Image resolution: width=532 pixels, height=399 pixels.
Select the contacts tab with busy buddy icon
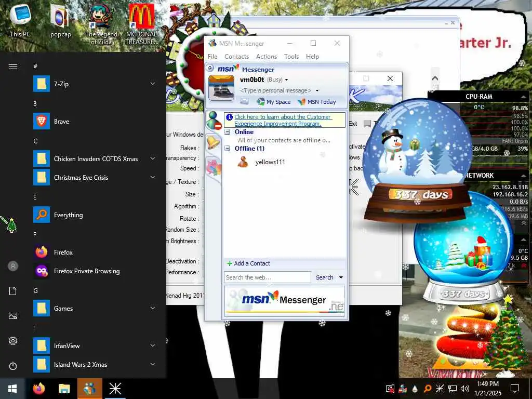(214, 121)
